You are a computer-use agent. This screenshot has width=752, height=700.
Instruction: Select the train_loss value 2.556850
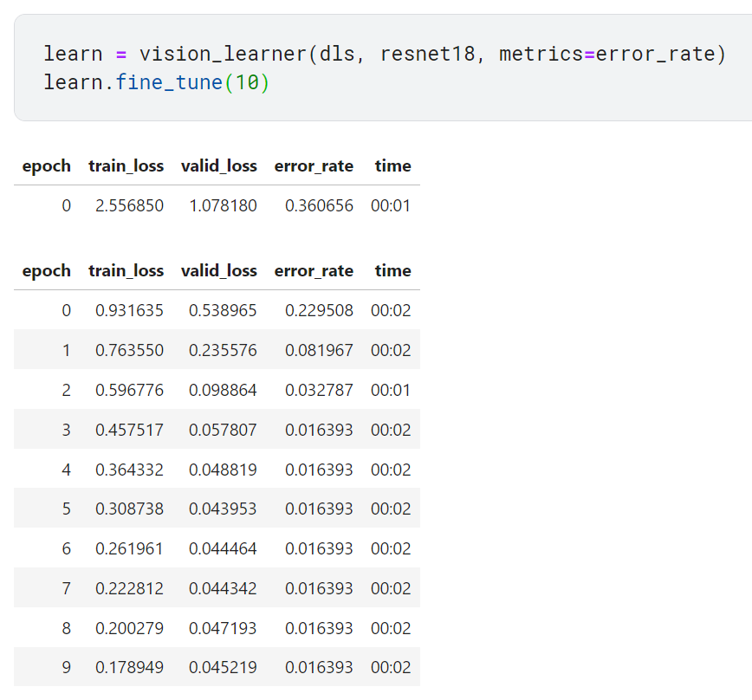[129, 205]
